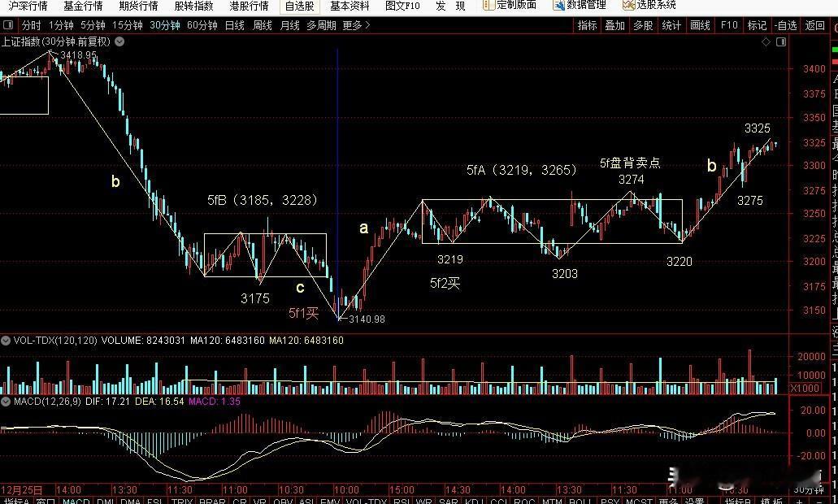Select the BOLL indicator tab

580,501
